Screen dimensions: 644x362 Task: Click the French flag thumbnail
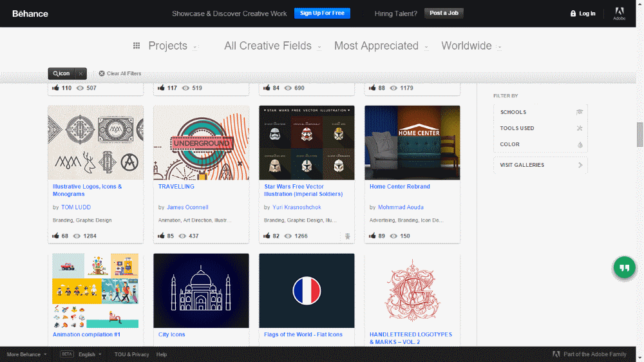307,291
